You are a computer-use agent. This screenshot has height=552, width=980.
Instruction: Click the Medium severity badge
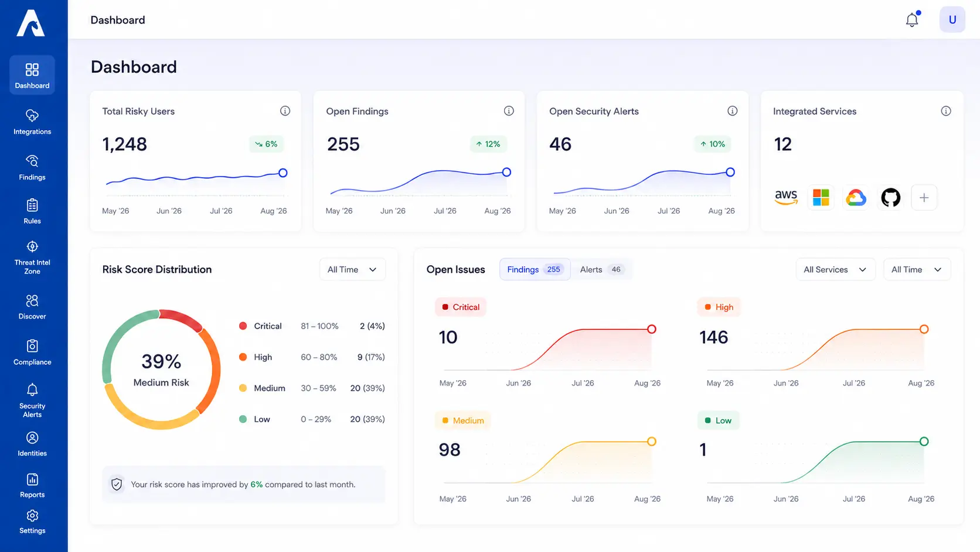[x=462, y=421]
